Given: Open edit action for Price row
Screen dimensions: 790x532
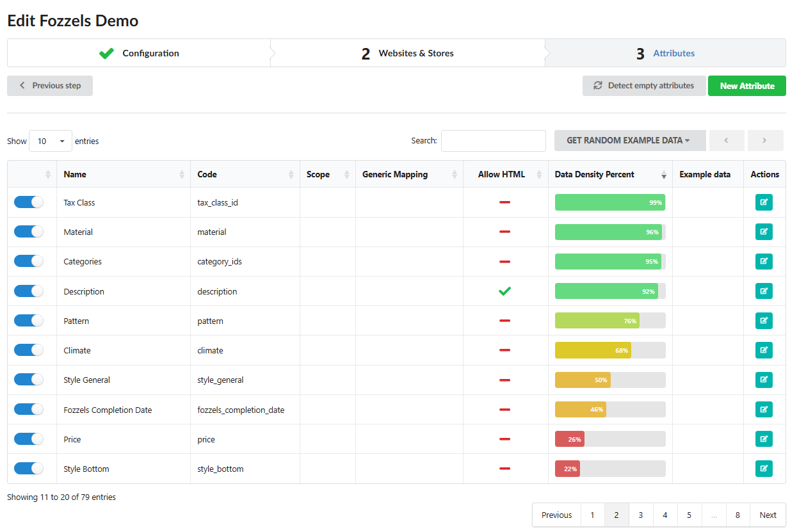Looking at the screenshot, I should pyautogui.click(x=764, y=439).
